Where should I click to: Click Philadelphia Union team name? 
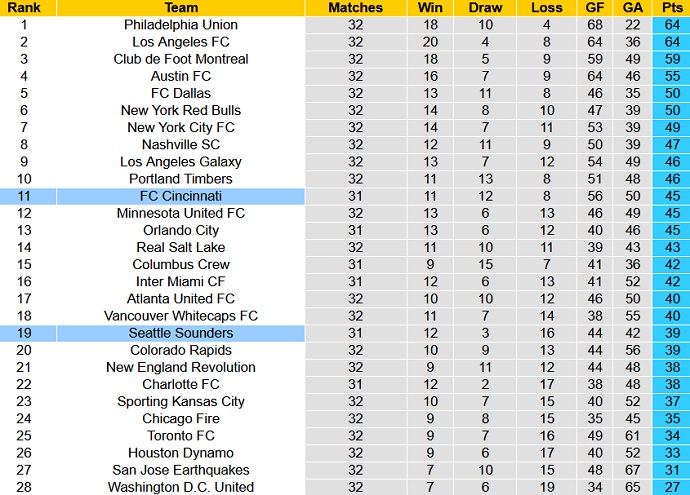[181, 25]
